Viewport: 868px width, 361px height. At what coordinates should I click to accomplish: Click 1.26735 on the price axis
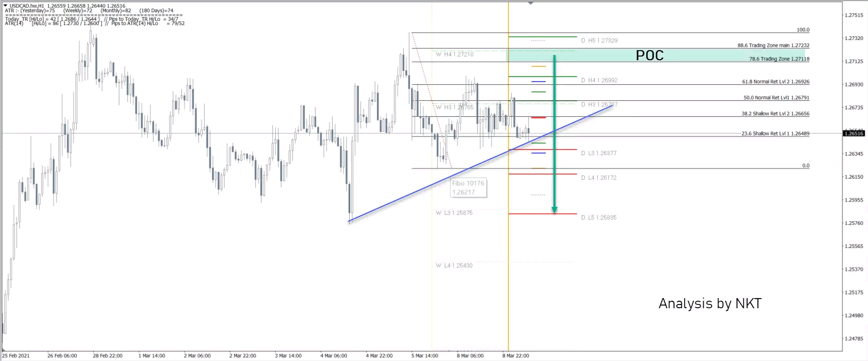(854, 108)
